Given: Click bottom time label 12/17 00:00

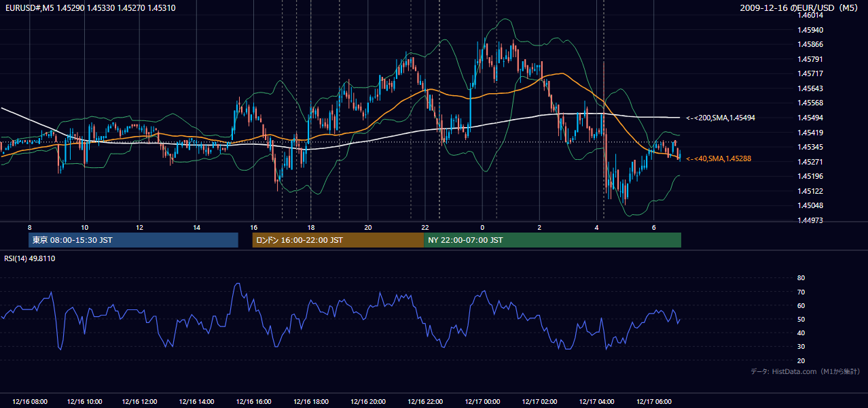Looking at the screenshot, I should click(x=482, y=402).
